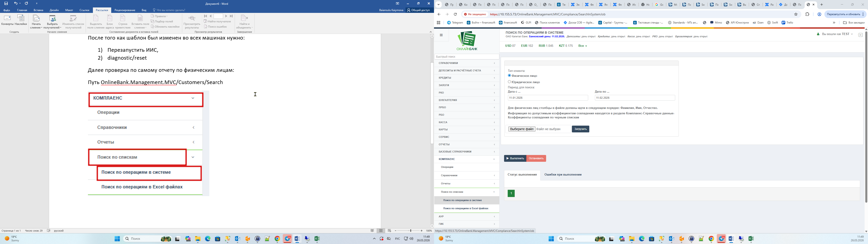Click the Word save icon in title bar

(6, 3)
